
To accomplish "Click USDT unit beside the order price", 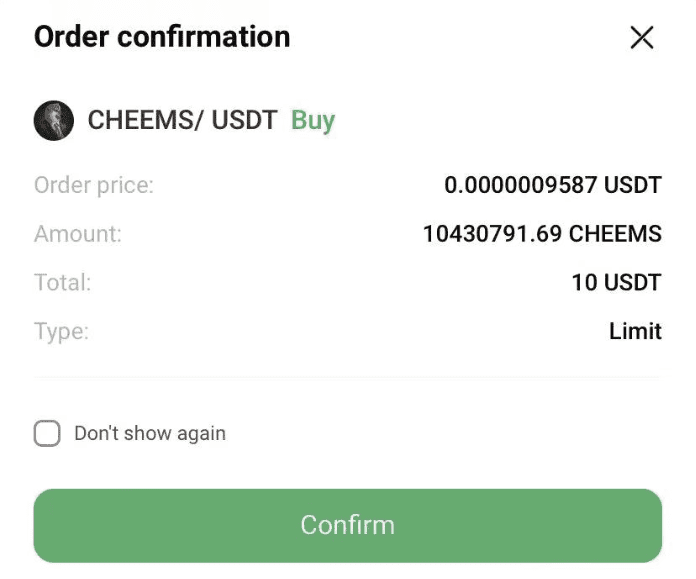I will click(633, 185).
